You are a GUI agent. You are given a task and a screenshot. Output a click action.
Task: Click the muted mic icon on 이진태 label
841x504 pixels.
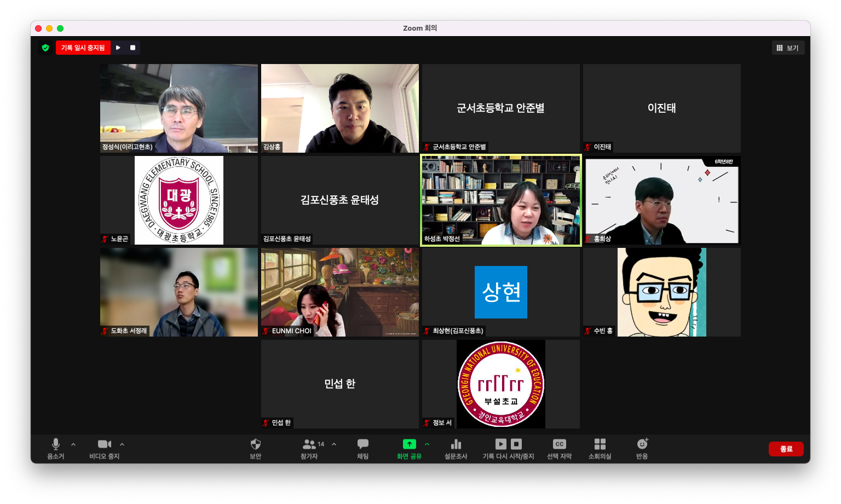pos(588,147)
